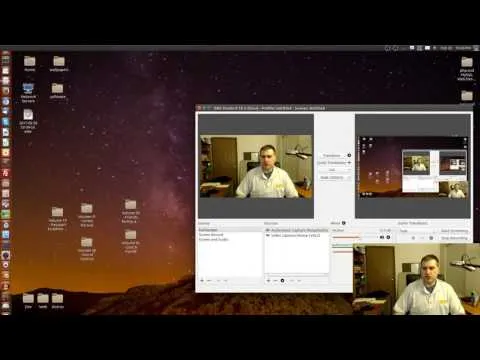This screenshot has height=360, width=480.
Task: Move the selected source down
Action: pyautogui.click(x=299, y=281)
